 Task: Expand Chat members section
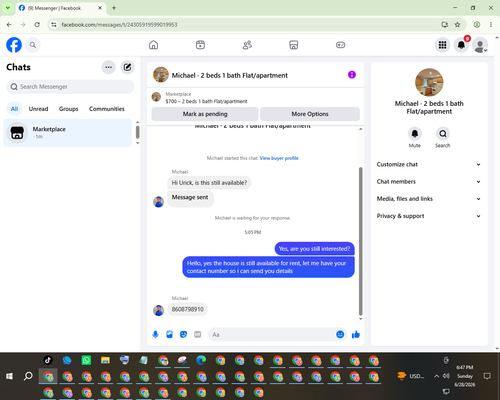click(x=429, y=182)
